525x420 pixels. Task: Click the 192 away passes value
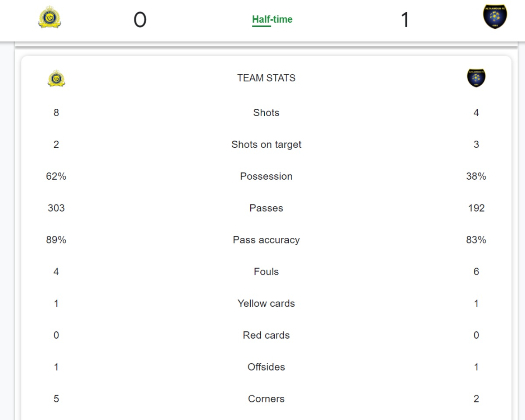coord(476,208)
